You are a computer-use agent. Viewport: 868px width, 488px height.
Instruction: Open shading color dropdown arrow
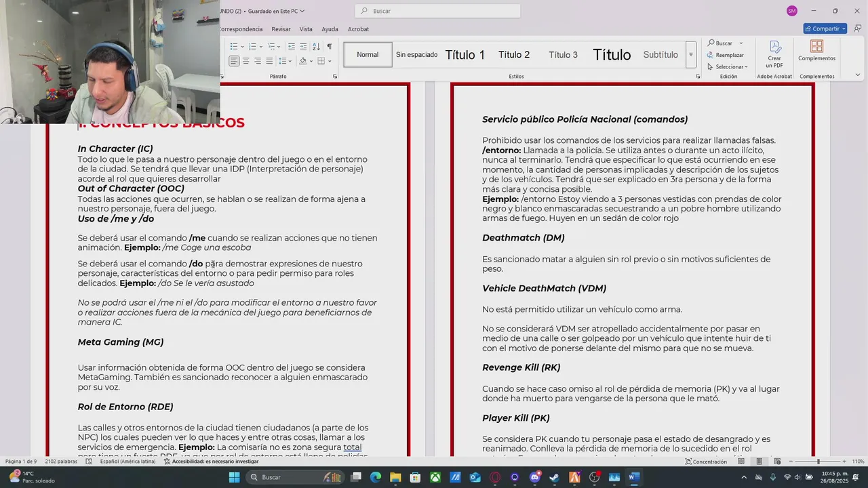(311, 61)
